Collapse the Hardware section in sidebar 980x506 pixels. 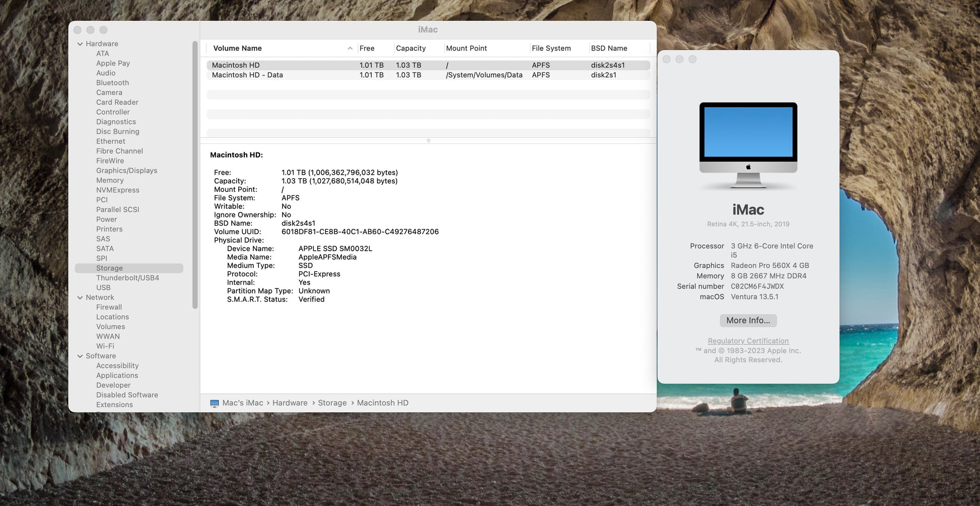click(x=80, y=44)
